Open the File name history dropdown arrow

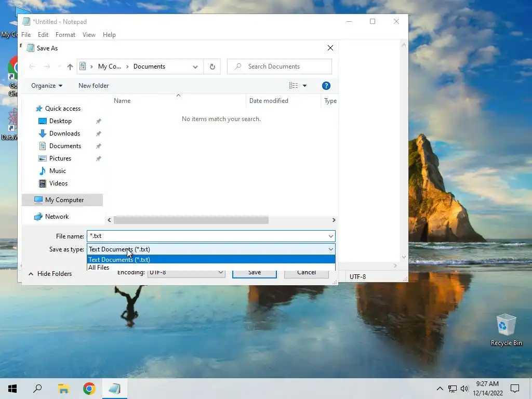[331, 236]
